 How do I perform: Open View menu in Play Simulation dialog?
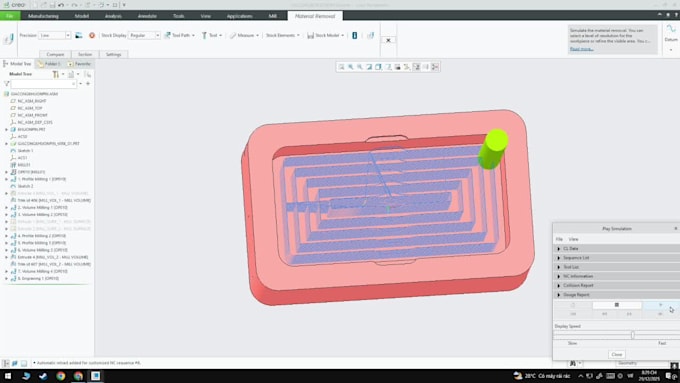point(573,239)
